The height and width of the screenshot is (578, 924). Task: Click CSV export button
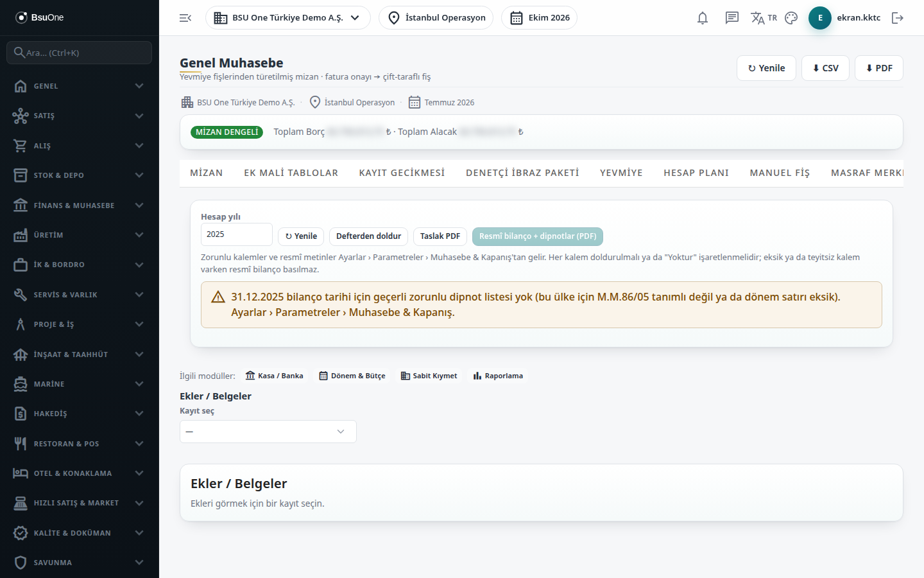point(825,68)
